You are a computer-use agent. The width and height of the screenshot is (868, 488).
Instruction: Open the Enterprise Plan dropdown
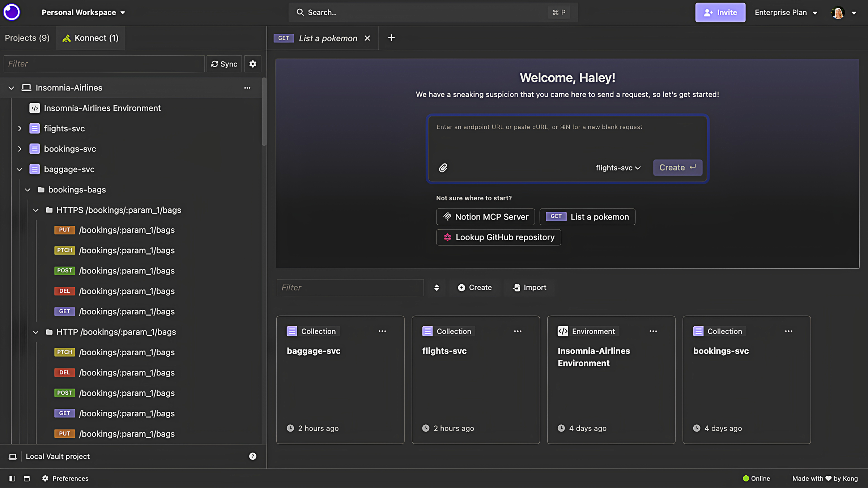pyautogui.click(x=786, y=13)
